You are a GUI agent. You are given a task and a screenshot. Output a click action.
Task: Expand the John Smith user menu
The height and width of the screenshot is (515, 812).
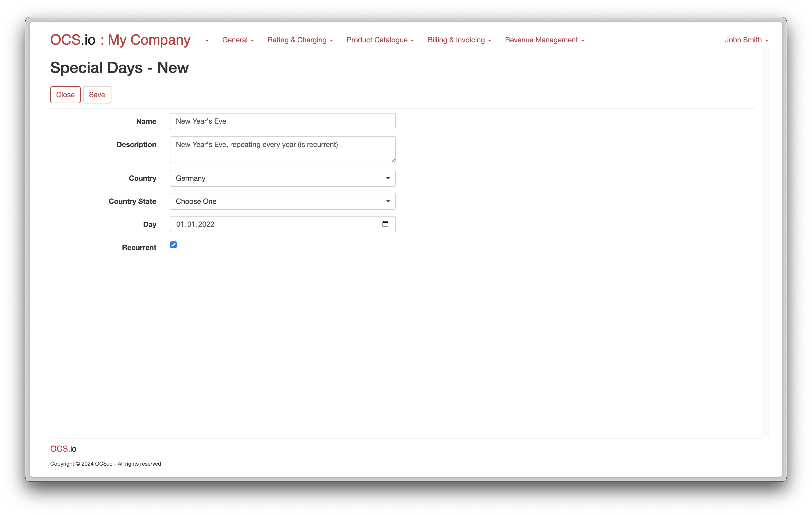(x=746, y=40)
